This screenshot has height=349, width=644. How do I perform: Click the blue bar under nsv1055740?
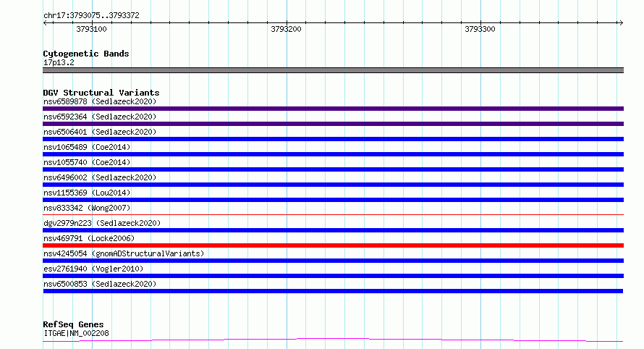coord(333,169)
